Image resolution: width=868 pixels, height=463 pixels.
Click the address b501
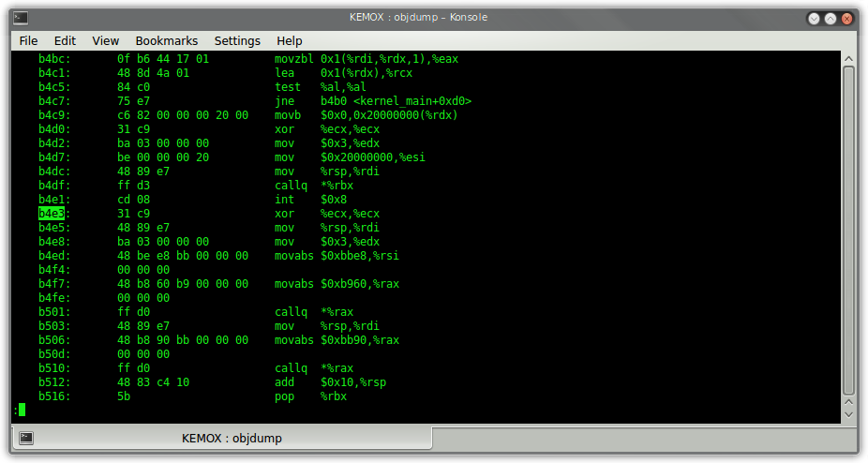point(54,312)
